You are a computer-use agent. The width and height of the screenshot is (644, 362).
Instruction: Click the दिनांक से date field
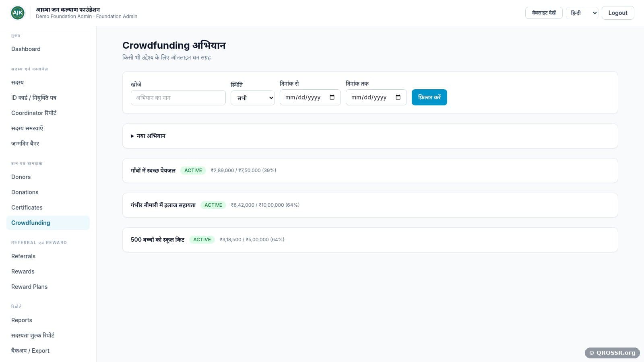click(310, 97)
